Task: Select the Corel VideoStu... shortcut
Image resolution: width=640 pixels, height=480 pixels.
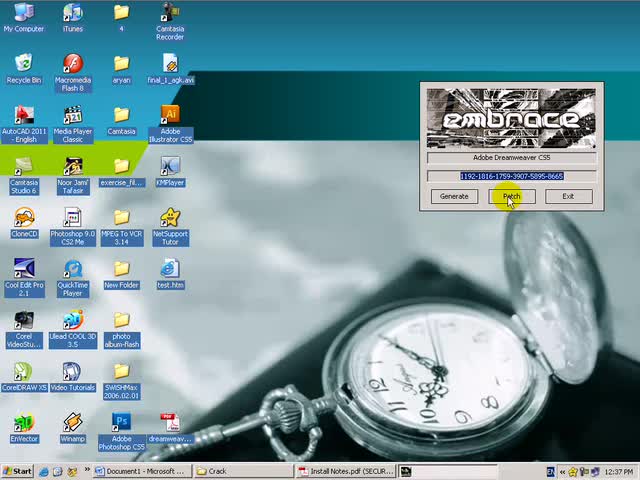Action: coord(24,329)
